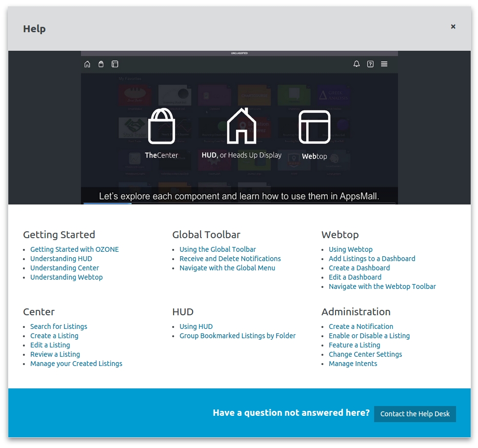
Task: Open Add Listings to a Dashboard
Action: click(x=372, y=259)
